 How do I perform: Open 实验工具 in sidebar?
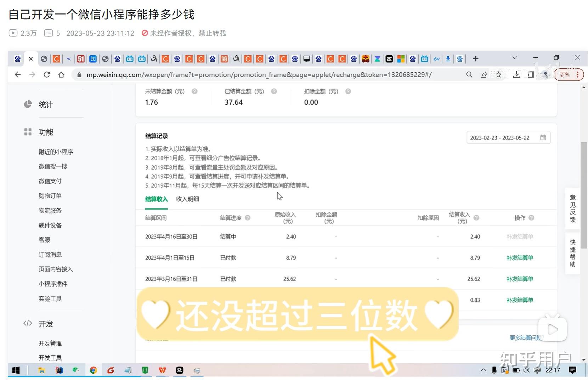tap(50, 299)
